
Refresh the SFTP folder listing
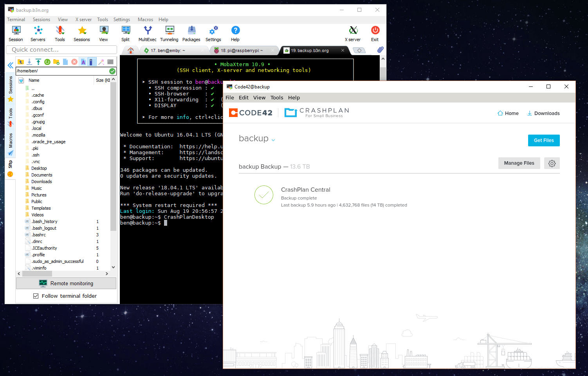click(47, 62)
